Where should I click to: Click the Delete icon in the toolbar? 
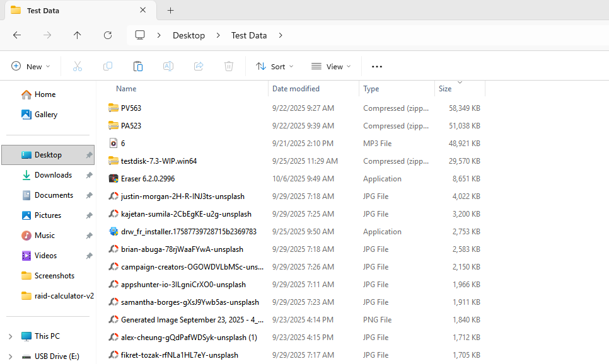click(x=228, y=66)
